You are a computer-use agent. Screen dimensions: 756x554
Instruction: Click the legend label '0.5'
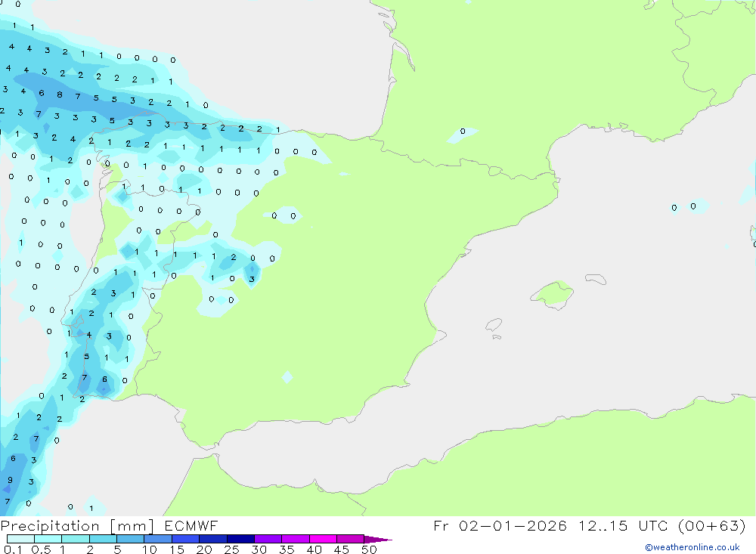(41, 549)
